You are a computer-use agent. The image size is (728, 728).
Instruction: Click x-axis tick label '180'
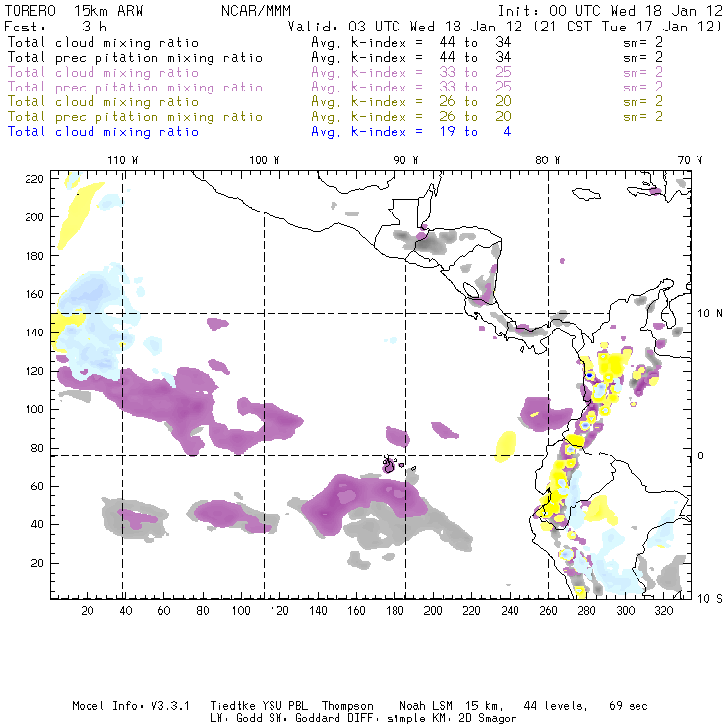click(x=394, y=611)
